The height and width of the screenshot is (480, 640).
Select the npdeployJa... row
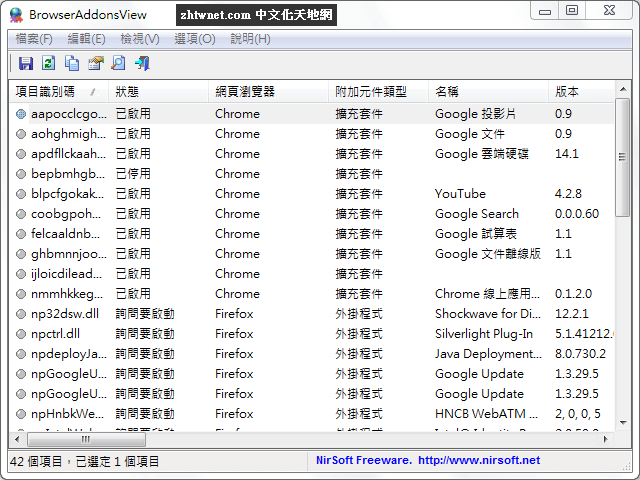click(311, 354)
